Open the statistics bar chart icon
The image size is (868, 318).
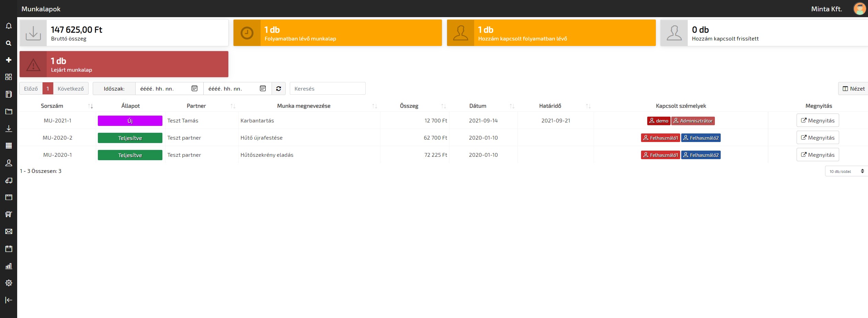[9, 266]
